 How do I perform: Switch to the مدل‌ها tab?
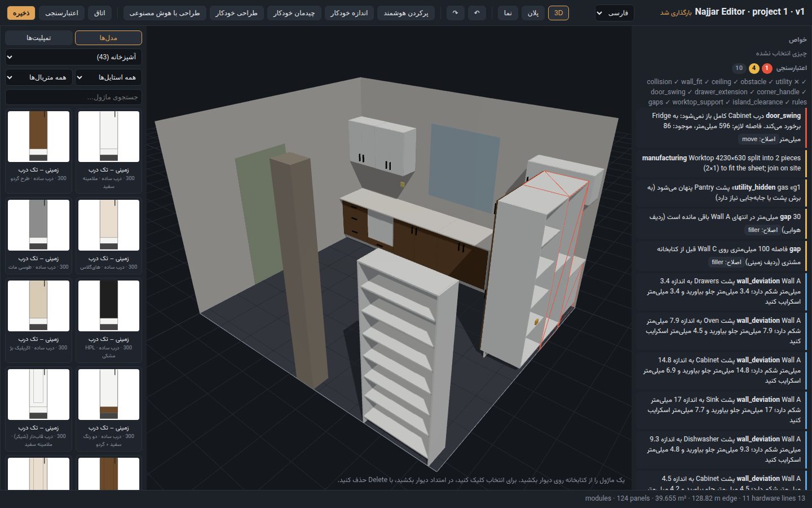tap(108, 38)
